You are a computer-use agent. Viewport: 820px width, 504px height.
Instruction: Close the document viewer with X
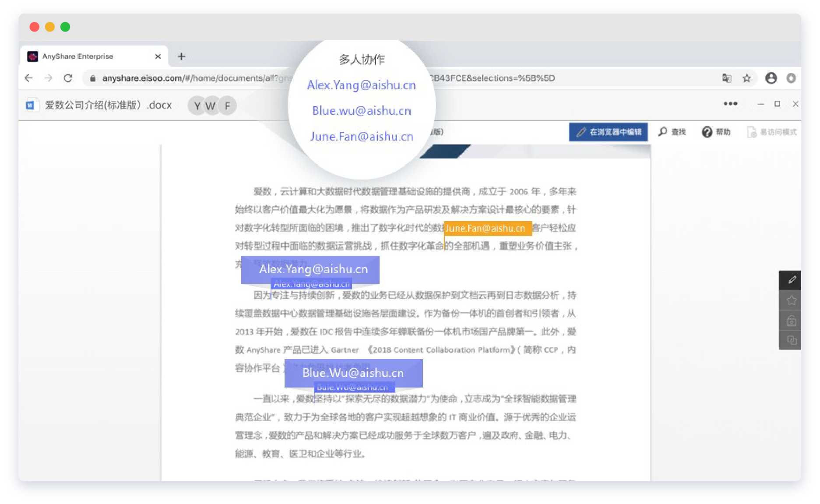pos(795,104)
